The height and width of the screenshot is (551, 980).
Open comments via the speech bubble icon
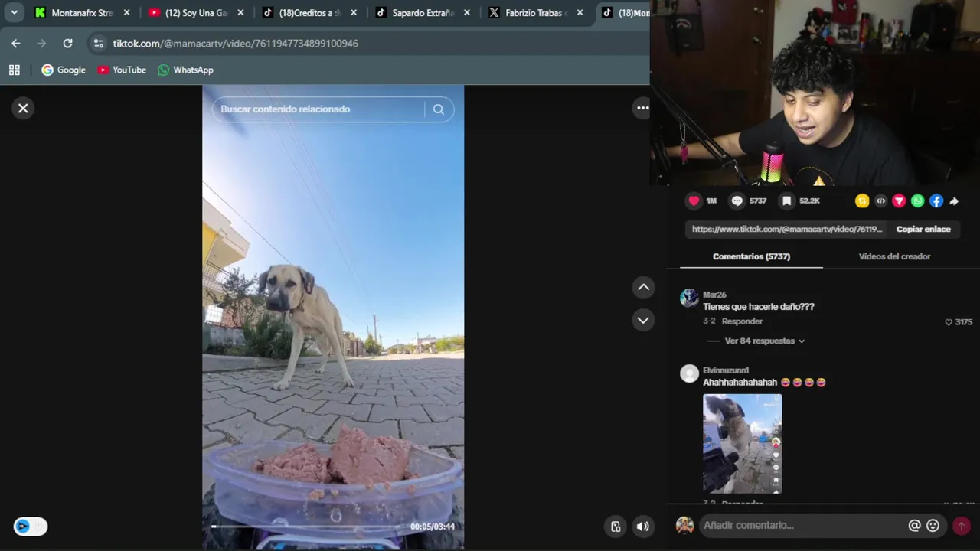pos(737,201)
